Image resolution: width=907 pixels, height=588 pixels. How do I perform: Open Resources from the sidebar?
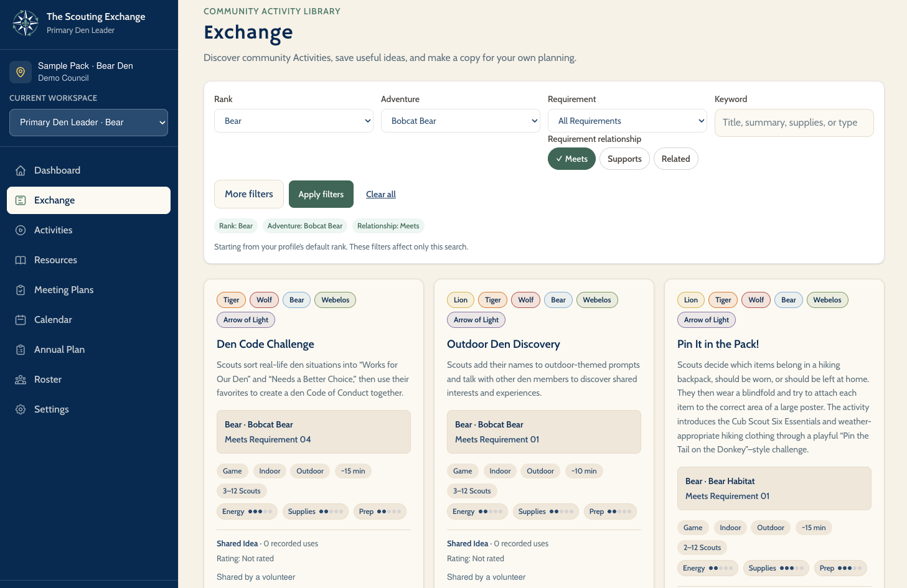tap(88, 260)
